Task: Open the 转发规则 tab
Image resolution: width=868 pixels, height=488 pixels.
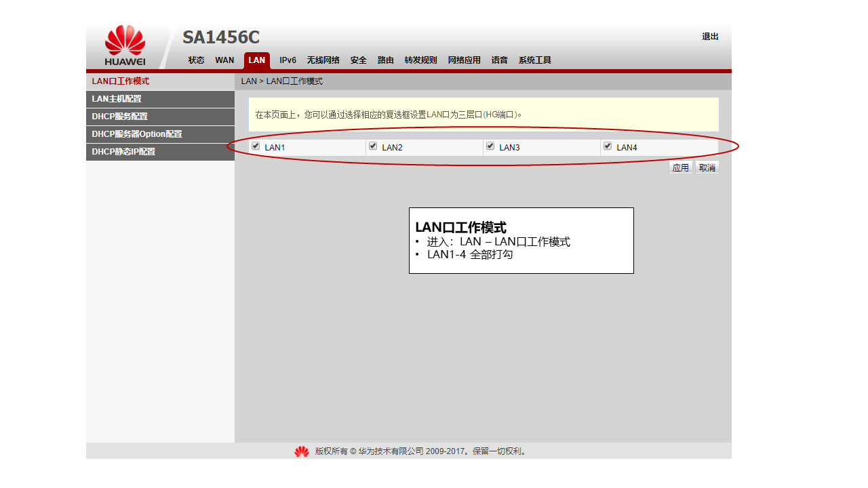Action: [x=420, y=60]
